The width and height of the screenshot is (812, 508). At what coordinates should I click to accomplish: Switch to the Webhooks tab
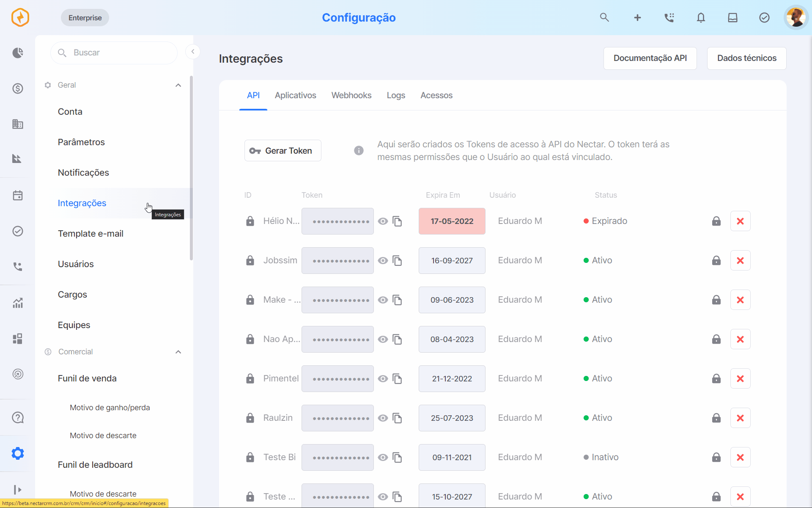click(x=351, y=95)
